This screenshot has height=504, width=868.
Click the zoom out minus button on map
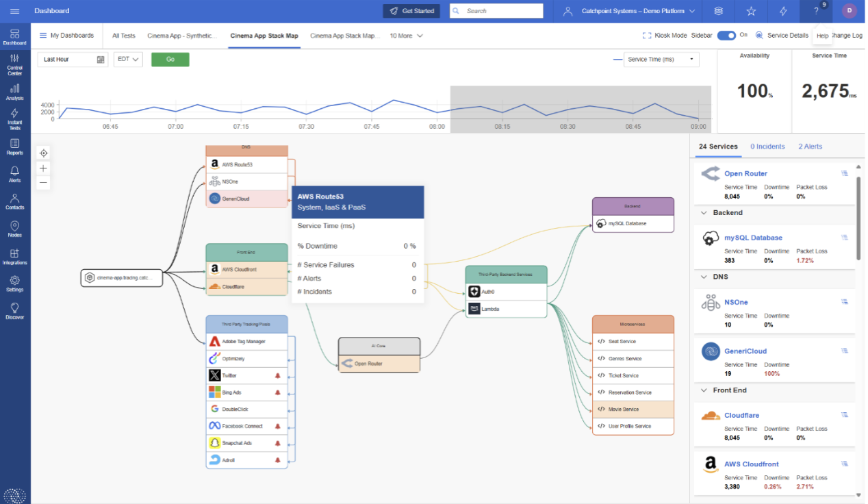[x=43, y=182]
